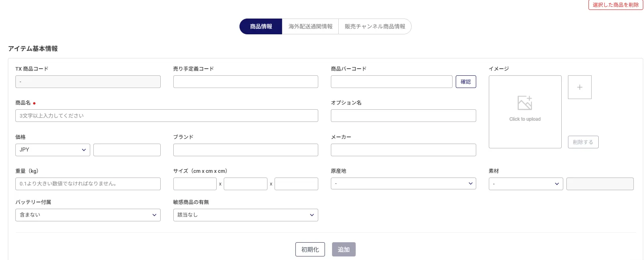Image resolution: width=644 pixels, height=260 pixels.
Task: Click the image upload placeholder icon
Action: click(525, 103)
